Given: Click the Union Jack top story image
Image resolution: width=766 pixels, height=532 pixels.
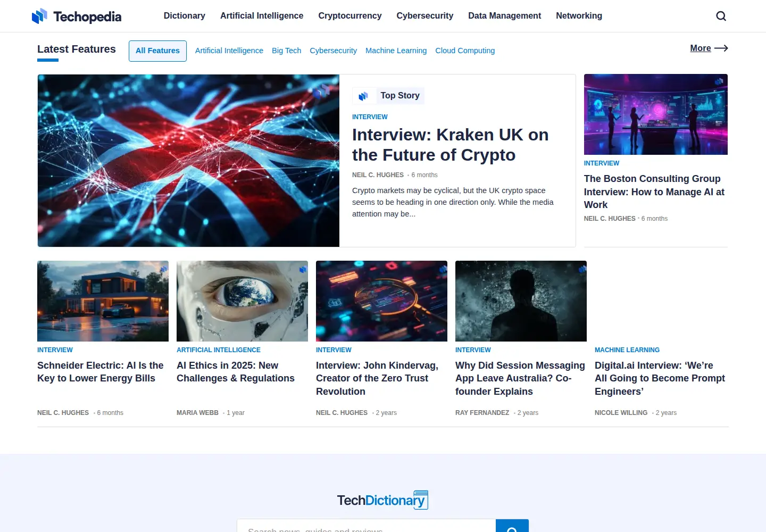Looking at the screenshot, I should [x=188, y=161].
